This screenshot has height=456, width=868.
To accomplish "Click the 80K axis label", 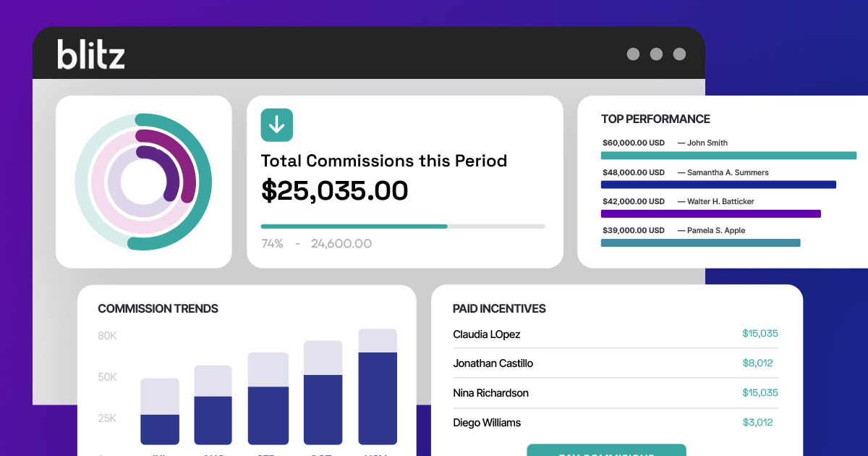I will [x=107, y=336].
